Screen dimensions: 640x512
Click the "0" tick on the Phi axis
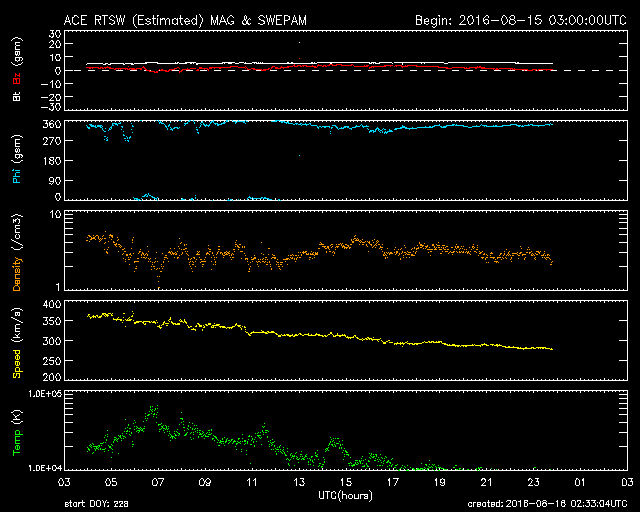(x=58, y=197)
